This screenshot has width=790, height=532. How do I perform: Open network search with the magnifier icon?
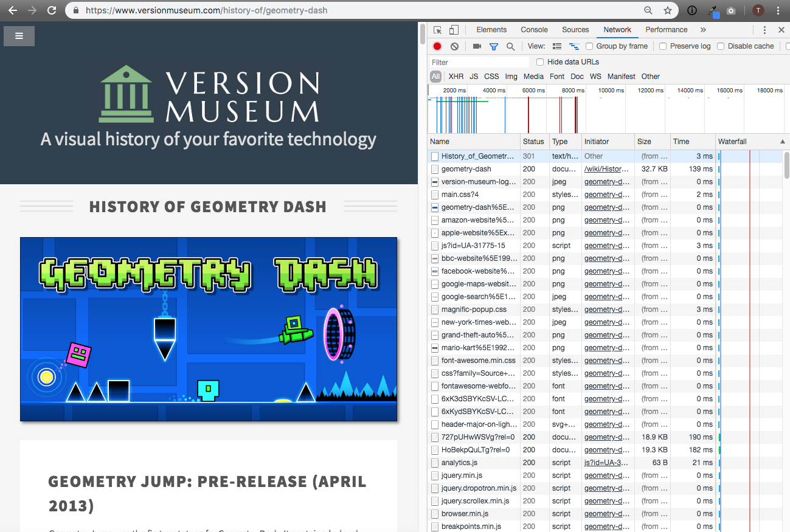click(510, 46)
